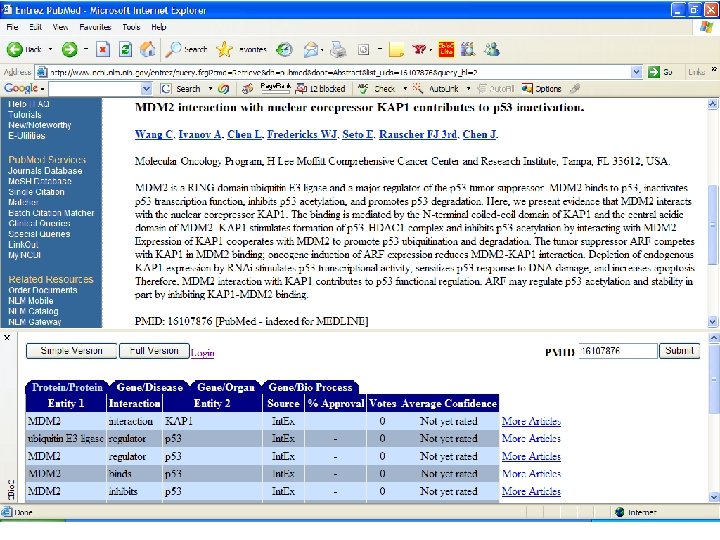This screenshot has width=720, height=540.
Task: Click the browser Back arrow icon
Action: (15, 49)
